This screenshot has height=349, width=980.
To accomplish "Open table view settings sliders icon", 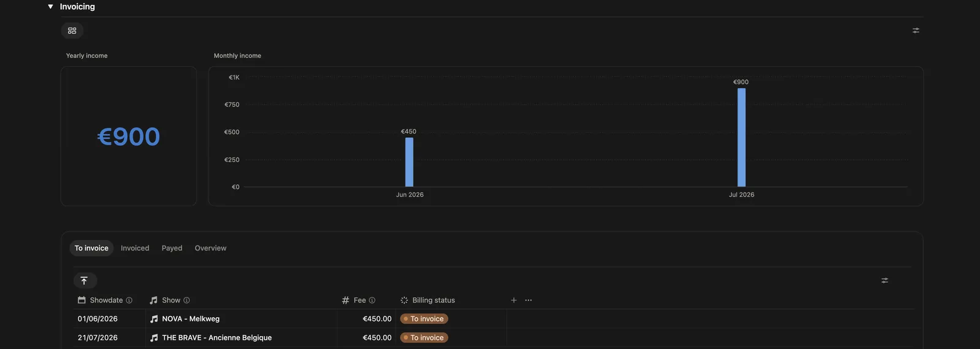I will pyautogui.click(x=884, y=280).
